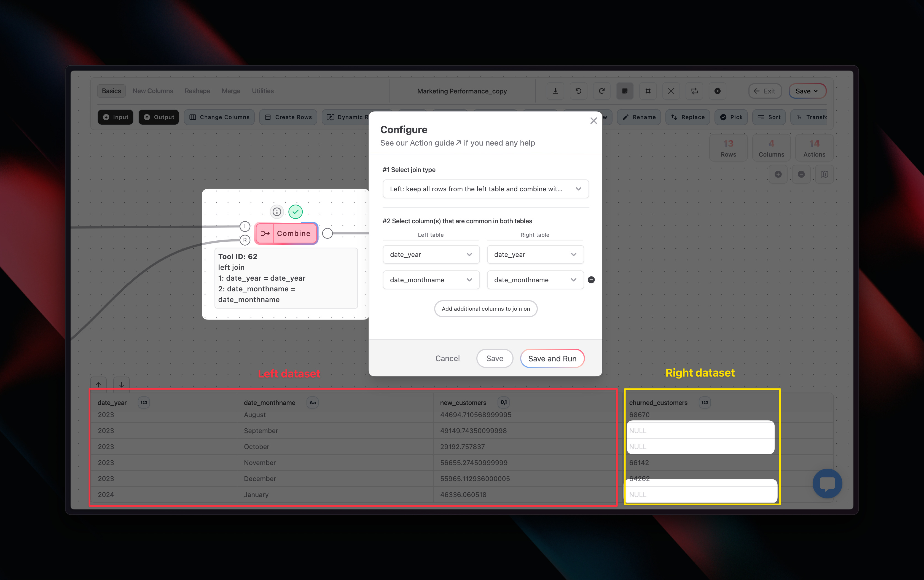
Task: Click Add additional columns to join on
Action: point(486,308)
